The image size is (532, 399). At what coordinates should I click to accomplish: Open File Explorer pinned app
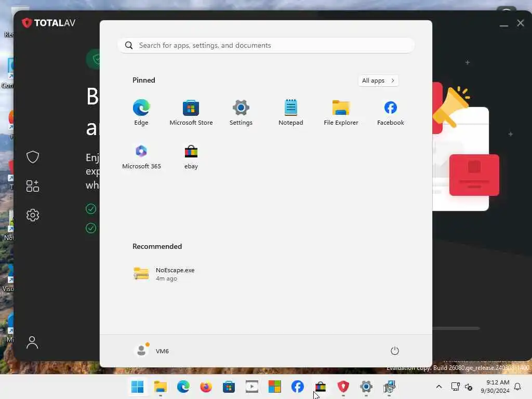tap(341, 113)
